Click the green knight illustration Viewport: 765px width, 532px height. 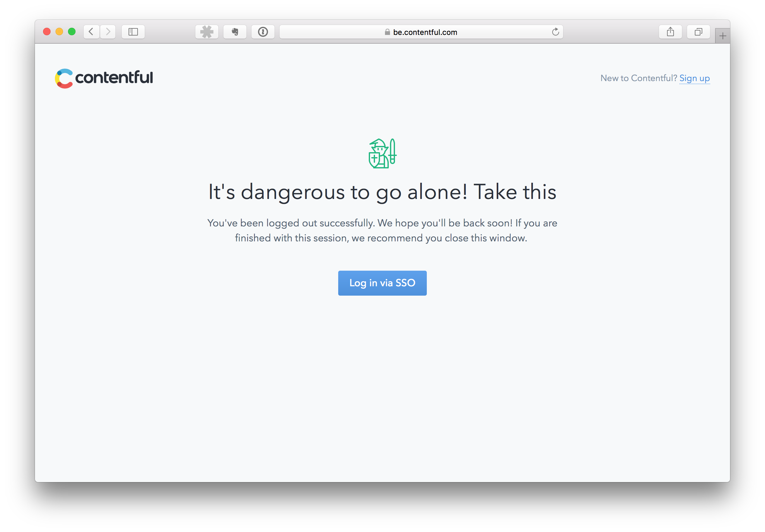point(382,153)
